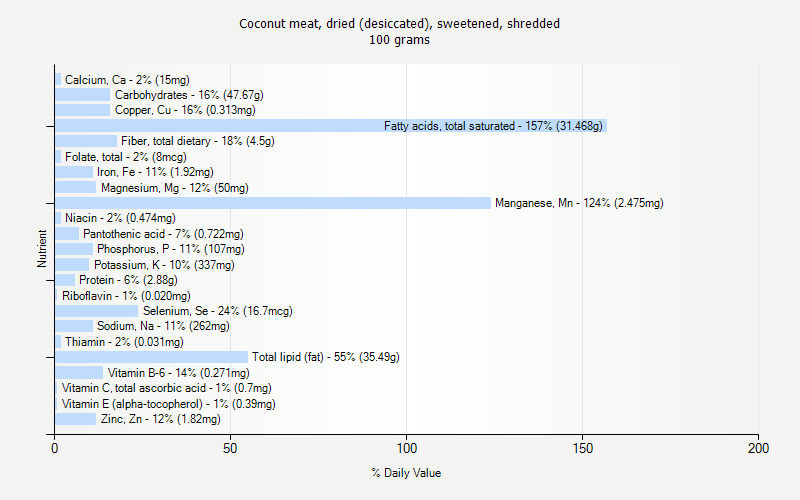Select the Selenium, Se bar
The image size is (800, 500).
(96, 311)
